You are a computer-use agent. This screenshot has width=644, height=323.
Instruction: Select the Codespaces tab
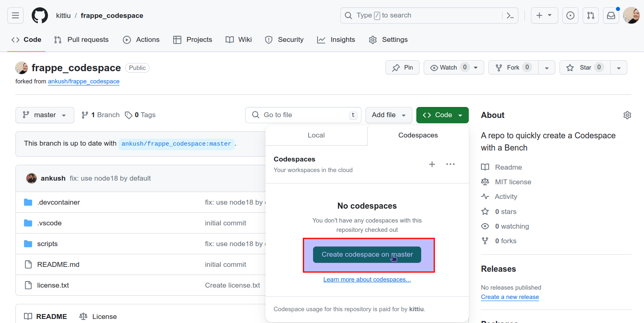418,135
